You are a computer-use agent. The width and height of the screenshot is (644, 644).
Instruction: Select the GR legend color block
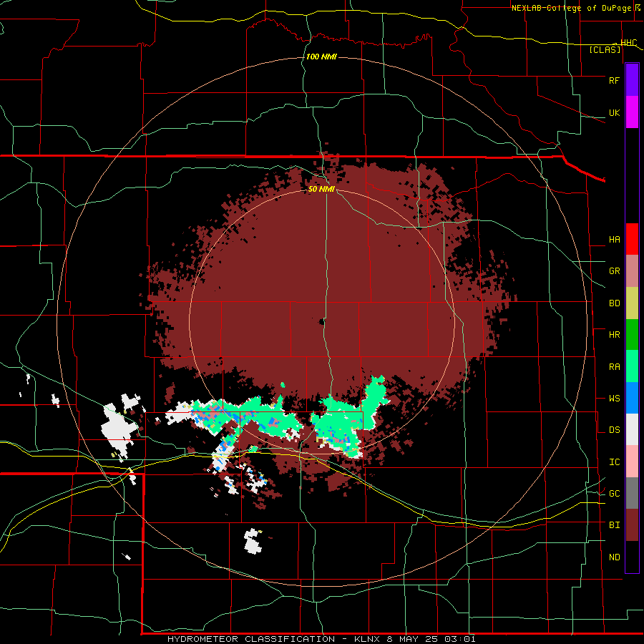coord(632,271)
